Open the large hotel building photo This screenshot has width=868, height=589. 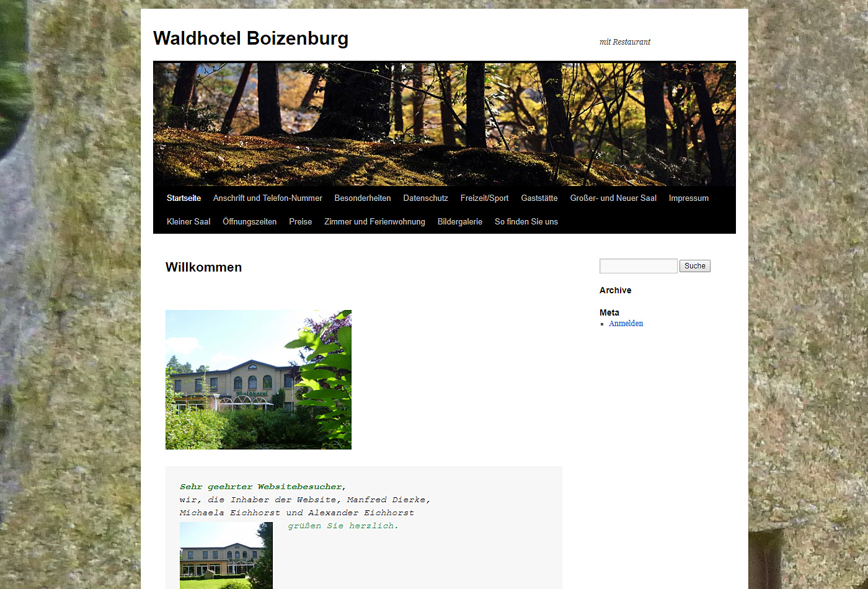259,379
